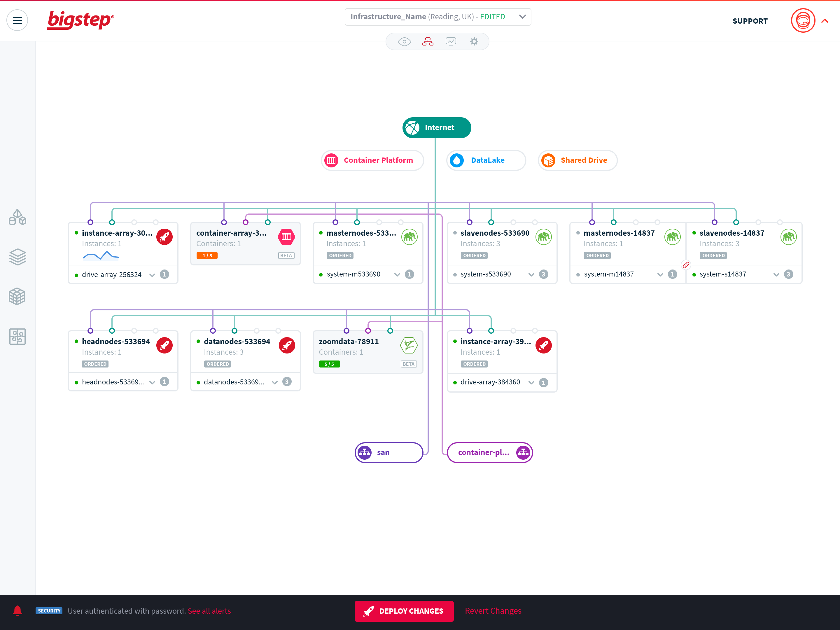Open the settings gear in the view toolbar
Image resolution: width=840 pixels, height=630 pixels.
[474, 41]
